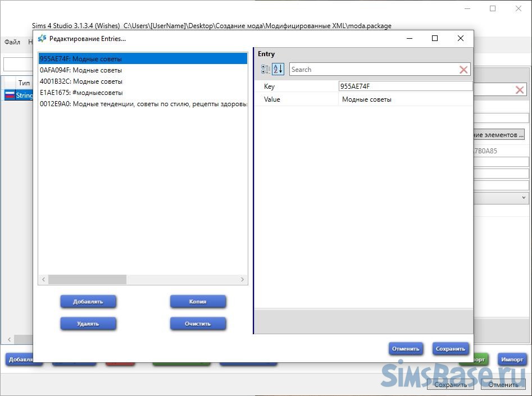The image size is (532, 396).
Task: Switch property grid to categorized view
Action: pos(265,69)
